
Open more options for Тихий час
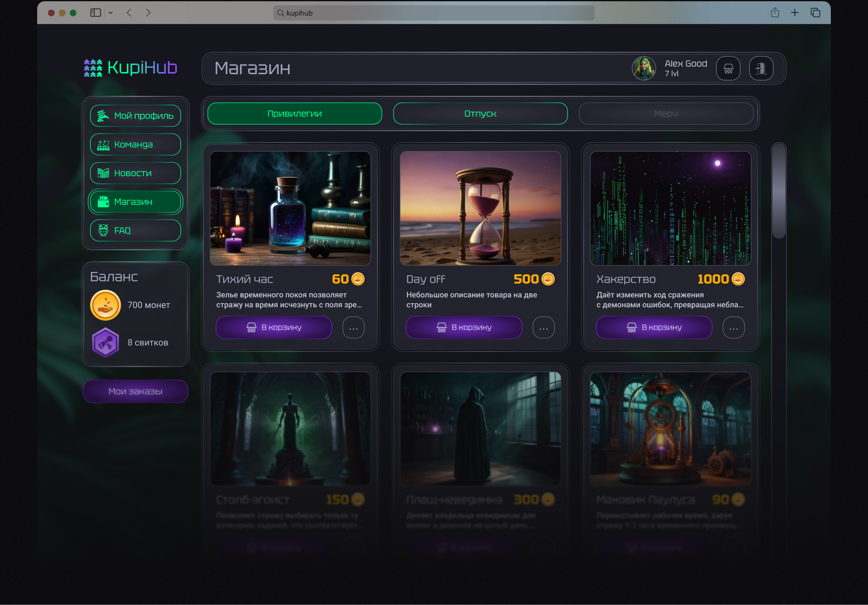pos(353,328)
